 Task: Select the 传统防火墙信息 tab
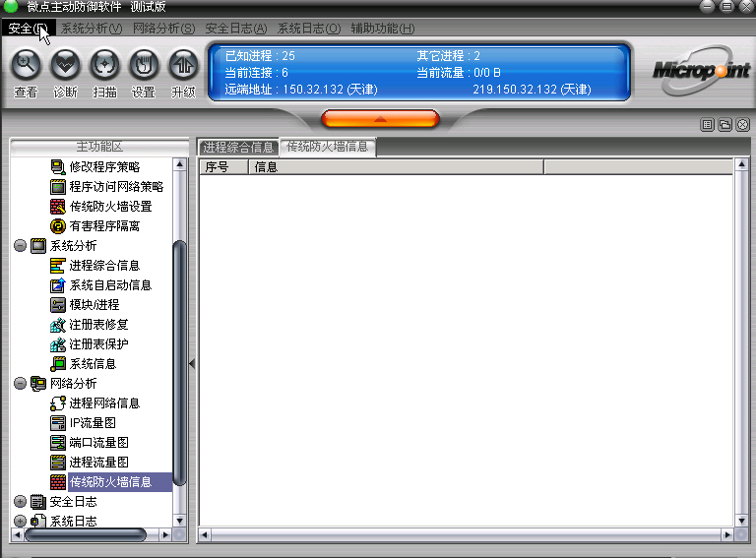point(328,147)
